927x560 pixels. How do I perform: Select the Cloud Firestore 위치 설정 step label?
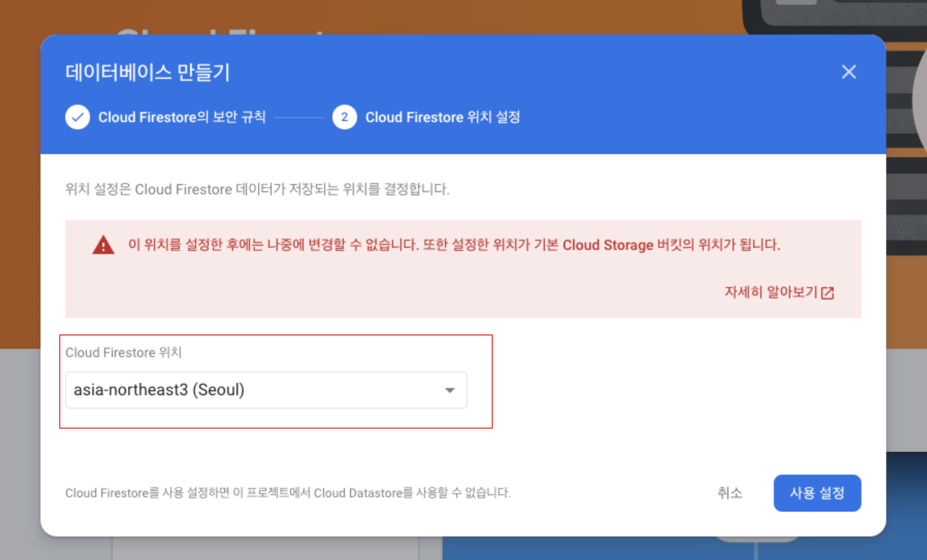442,117
